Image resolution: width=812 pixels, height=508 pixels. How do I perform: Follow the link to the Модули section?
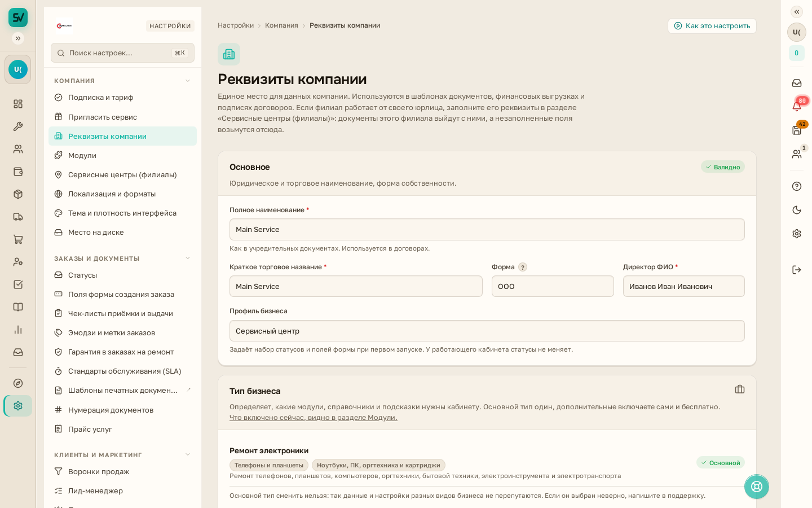[x=314, y=418]
